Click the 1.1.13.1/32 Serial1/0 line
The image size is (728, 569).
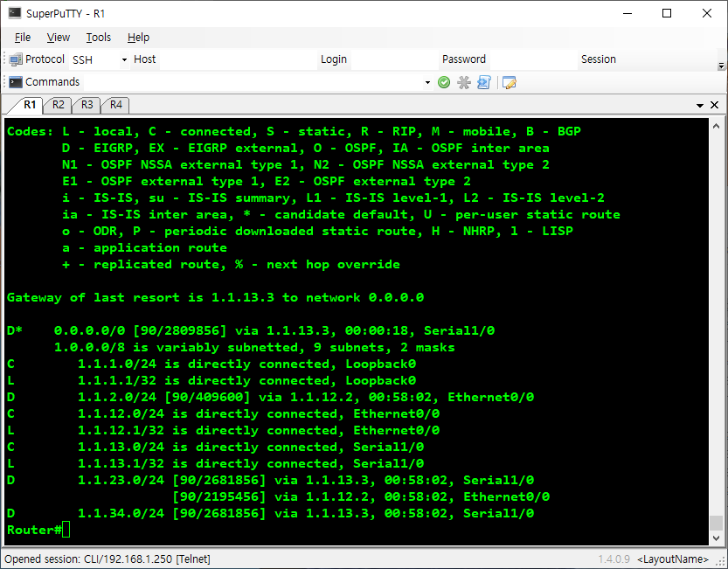coord(215,463)
